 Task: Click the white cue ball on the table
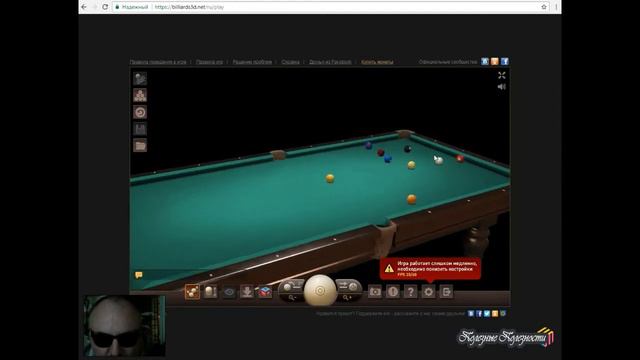tap(439, 161)
